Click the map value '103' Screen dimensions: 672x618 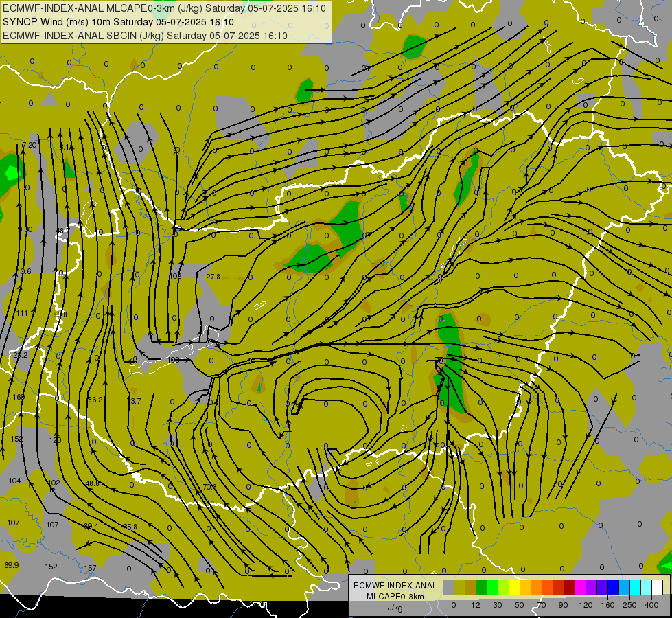173,359
